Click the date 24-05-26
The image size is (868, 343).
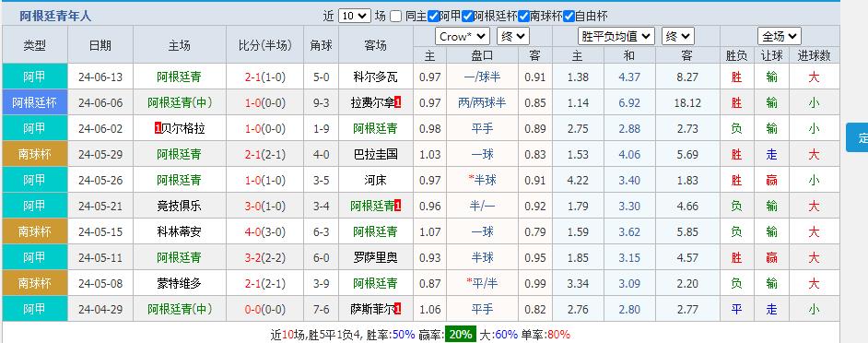[100, 180]
